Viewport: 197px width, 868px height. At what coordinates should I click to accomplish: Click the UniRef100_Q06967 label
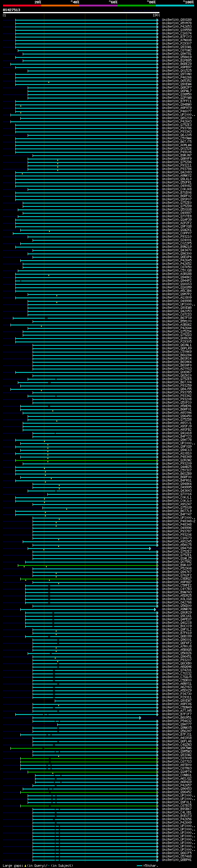click(177, 372)
